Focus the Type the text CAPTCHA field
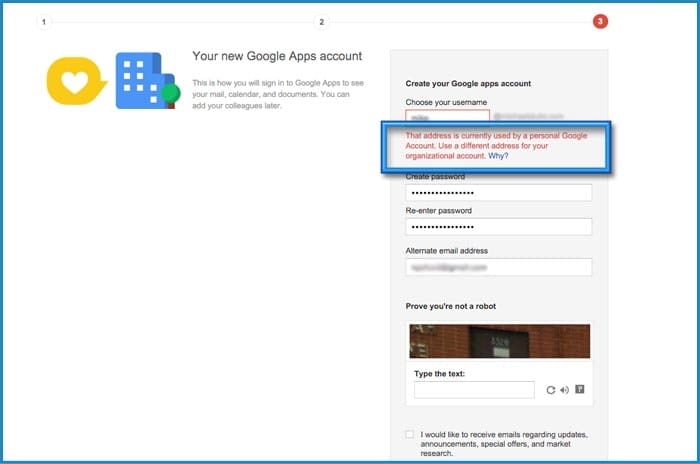 [474, 390]
